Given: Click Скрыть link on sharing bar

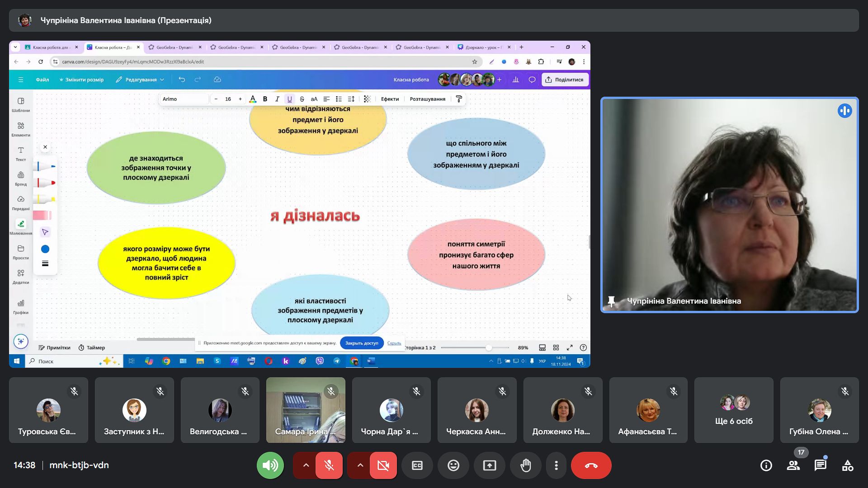Looking at the screenshot, I should coord(394,343).
